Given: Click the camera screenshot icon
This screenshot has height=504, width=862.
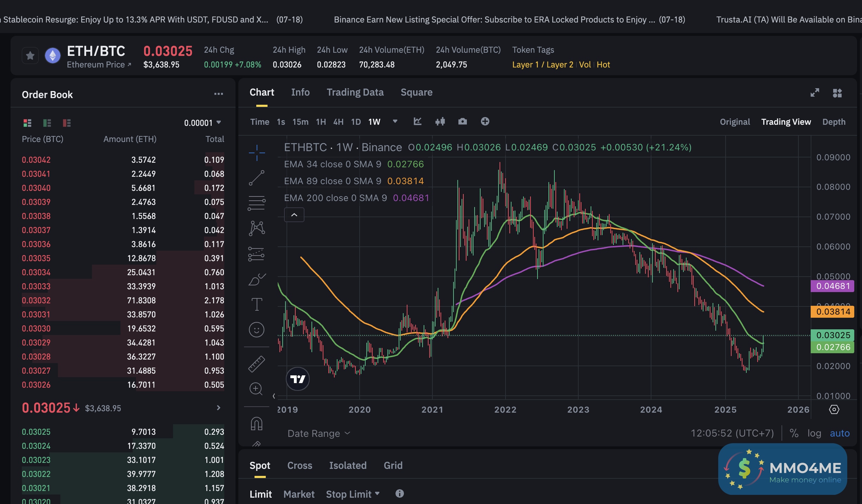Looking at the screenshot, I should point(463,122).
